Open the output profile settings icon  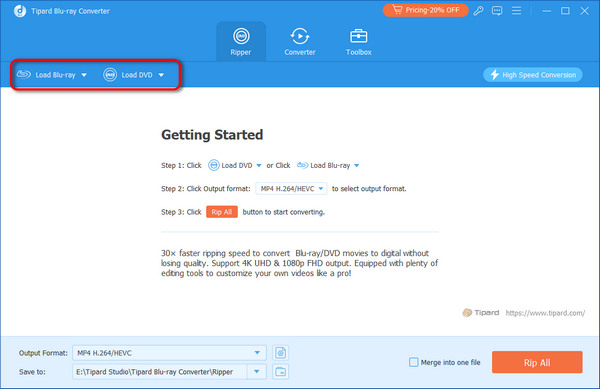(x=280, y=353)
